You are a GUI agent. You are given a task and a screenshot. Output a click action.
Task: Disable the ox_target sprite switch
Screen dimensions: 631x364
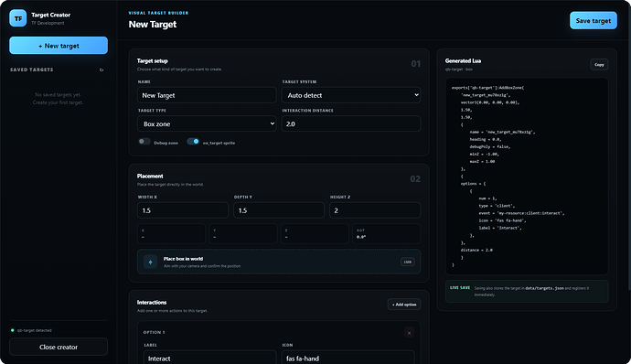coord(193,142)
